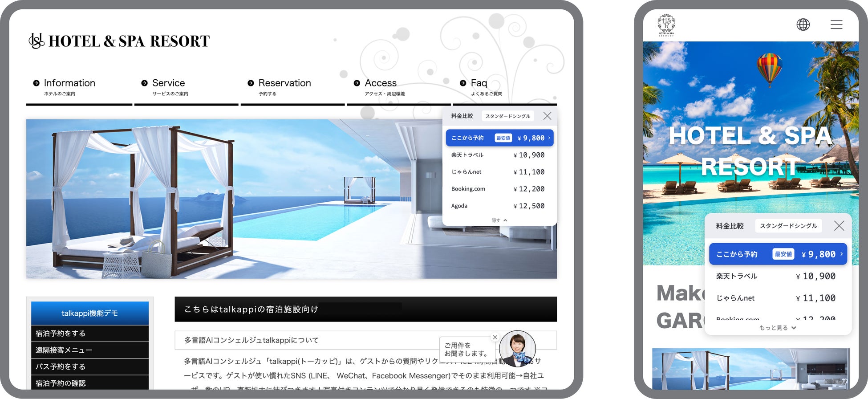The image size is (868, 399).
Task: Click the mobile bottom resort thumbnail image
Action: click(751, 369)
